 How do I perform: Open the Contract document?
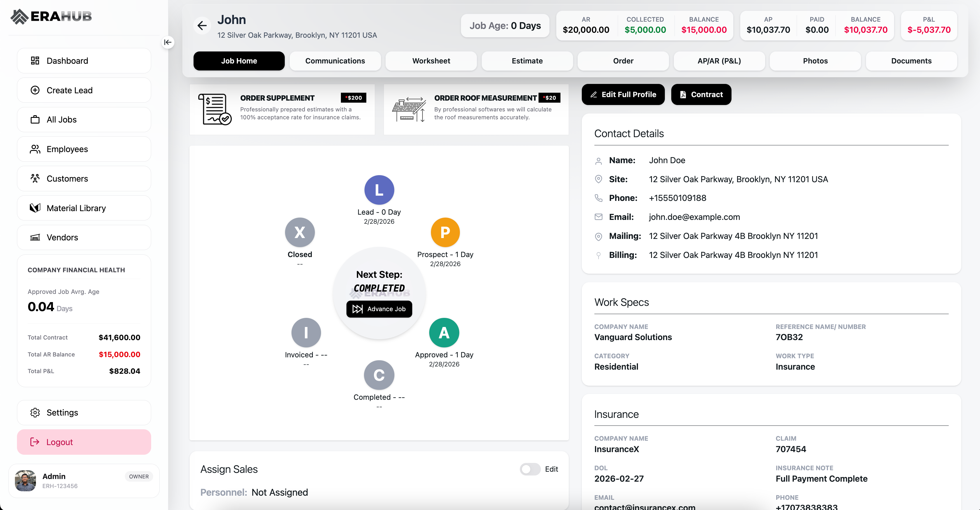coord(701,94)
